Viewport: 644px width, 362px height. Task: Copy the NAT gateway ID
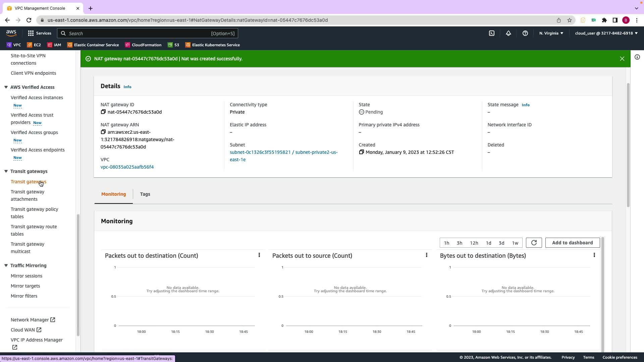click(103, 112)
